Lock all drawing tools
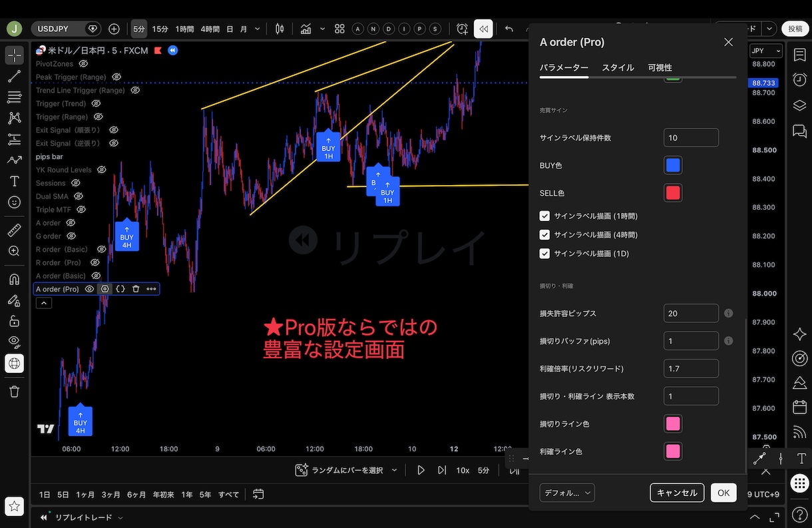This screenshot has width=812, height=528. click(14, 321)
